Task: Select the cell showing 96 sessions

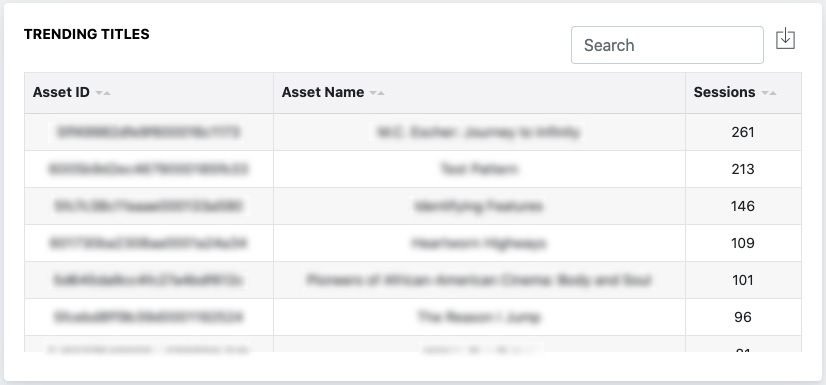Action: [x=743, y=317]
